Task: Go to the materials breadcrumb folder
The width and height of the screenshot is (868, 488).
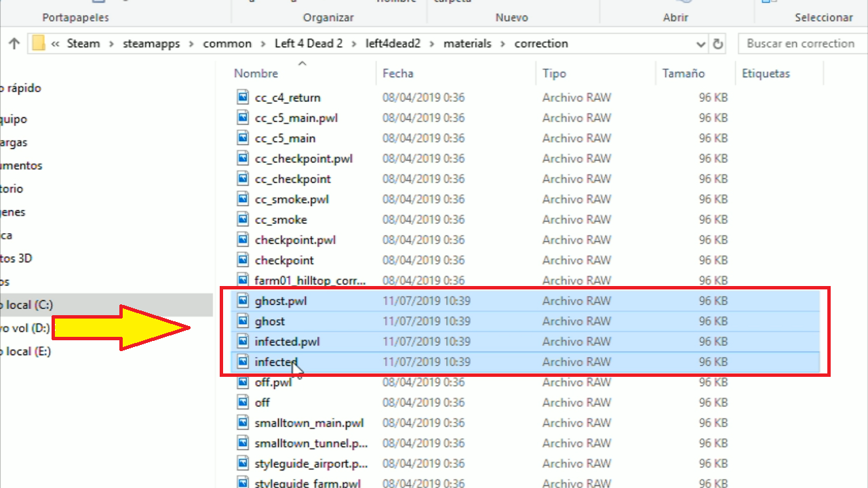Action: click(467, 43)
